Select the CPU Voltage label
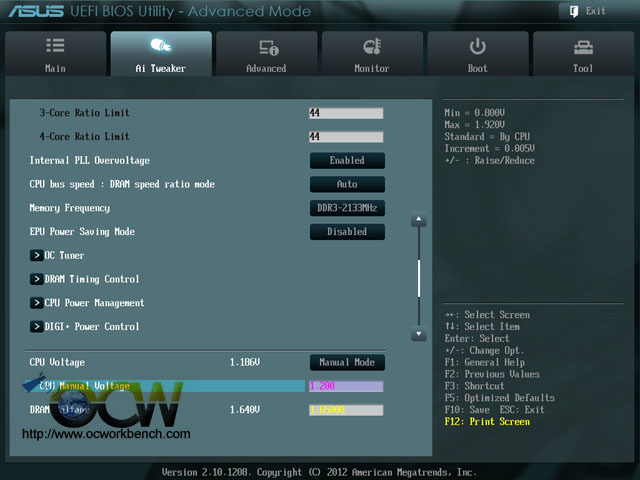This screenshot has height=480, width=640. pos(57,362)
